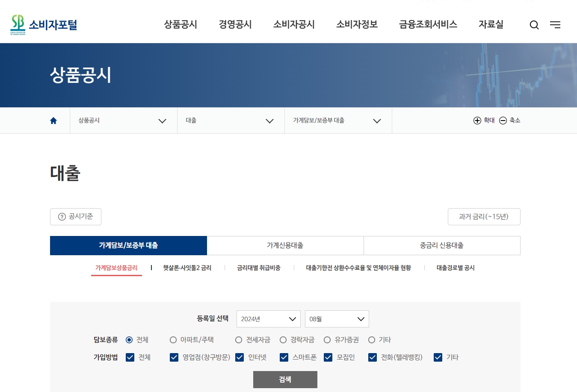This screenshot has height=392, width=577.
Task: Switch to the 가계신용대출 tab
Action: [285, 245]
